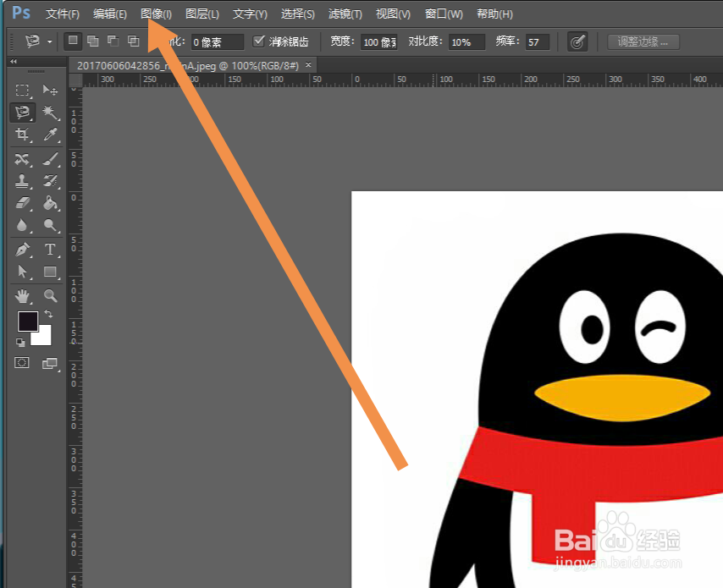Choose Subtract from selection mode

point(113,41)
